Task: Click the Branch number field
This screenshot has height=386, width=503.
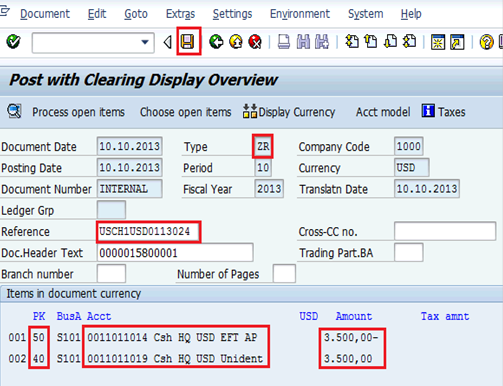Action: [x=111, y=274]
